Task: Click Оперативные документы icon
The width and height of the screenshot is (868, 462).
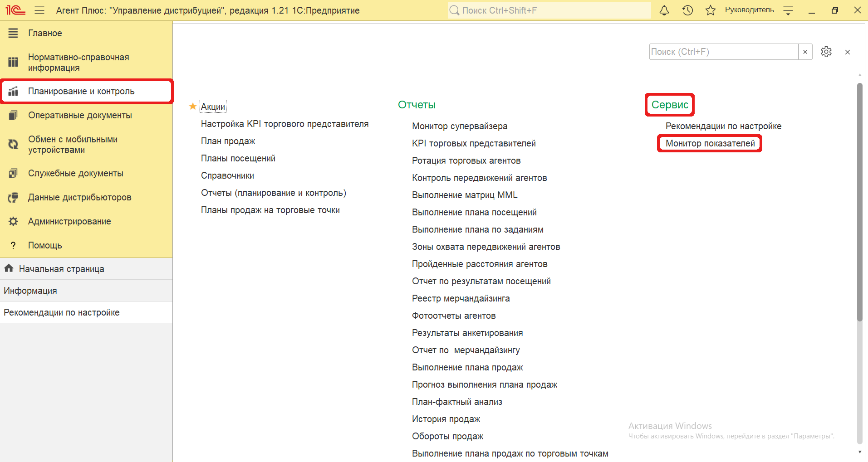Action: pos(13,115)
